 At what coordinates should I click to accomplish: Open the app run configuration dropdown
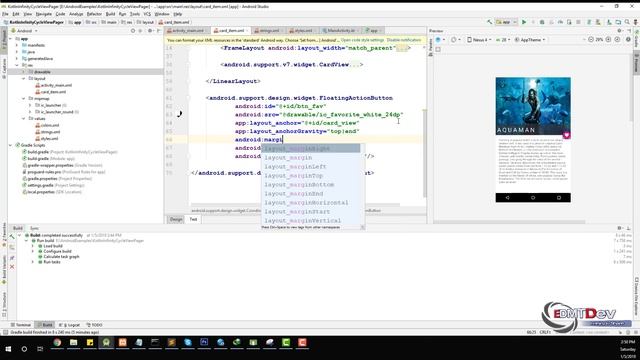point(507,22)
